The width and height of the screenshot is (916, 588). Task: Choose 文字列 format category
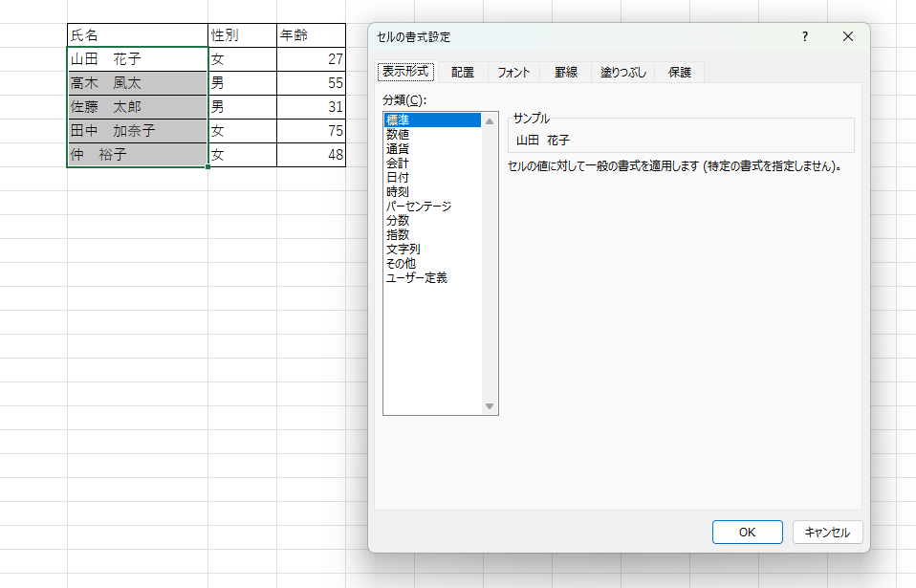(x=403, y=250)
